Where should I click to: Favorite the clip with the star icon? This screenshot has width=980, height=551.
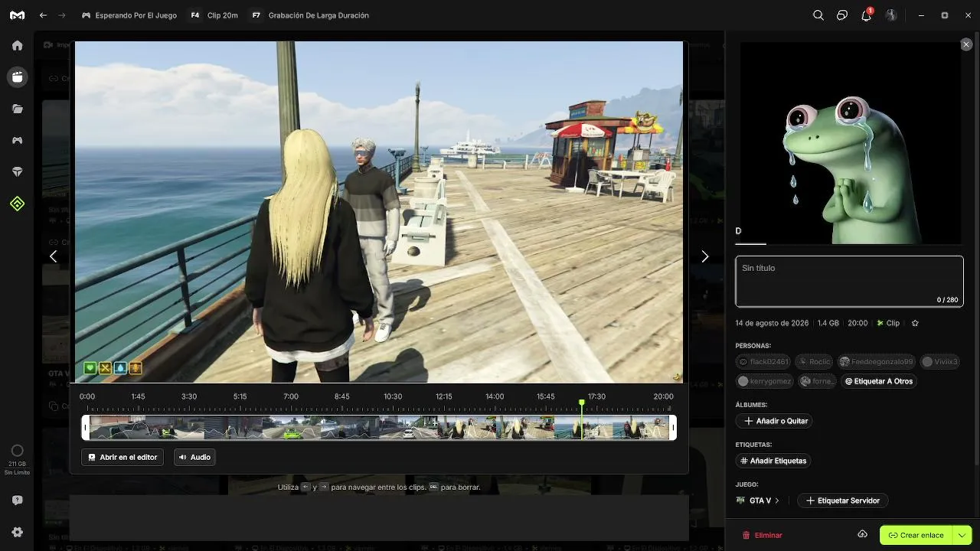pyautogui.click(x=915, y=323)
